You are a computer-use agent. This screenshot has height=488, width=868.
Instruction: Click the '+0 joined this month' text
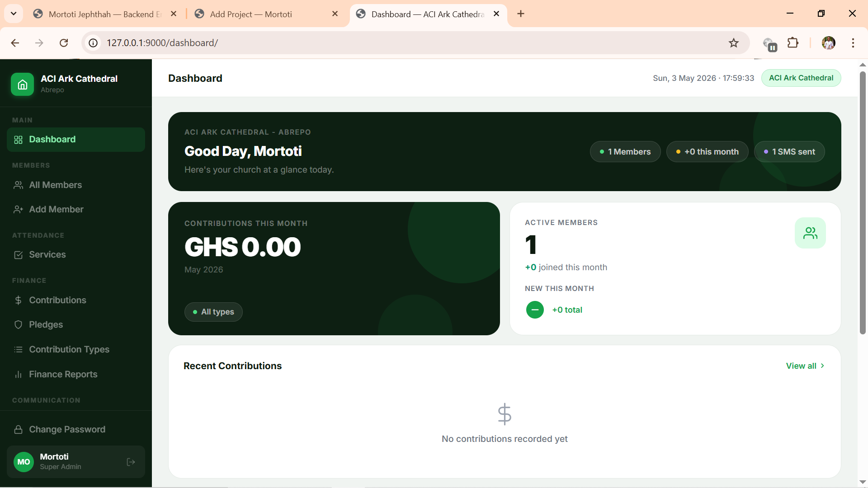(x=566, y=267)
